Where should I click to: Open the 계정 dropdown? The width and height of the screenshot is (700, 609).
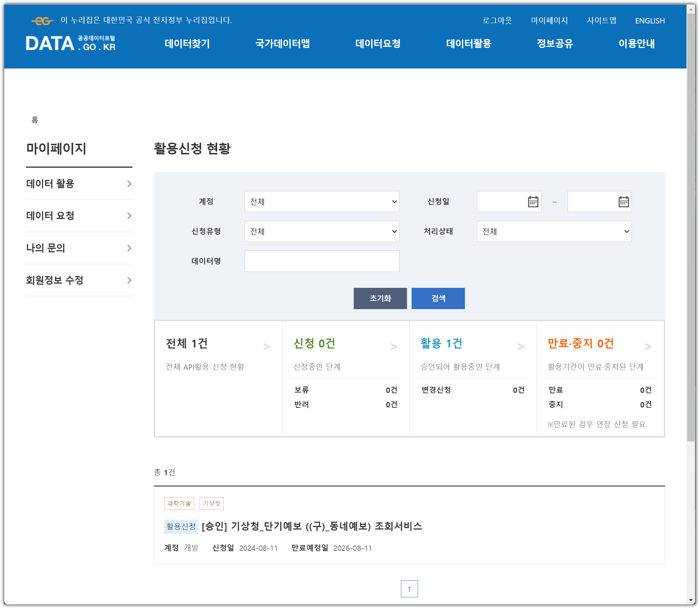point(322,202)
